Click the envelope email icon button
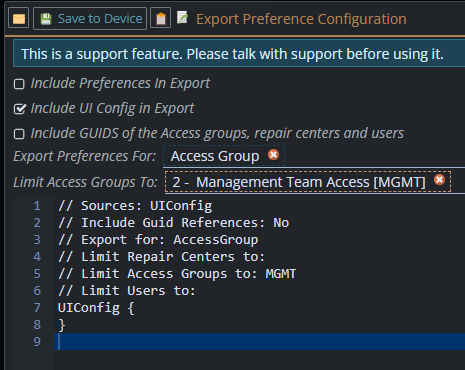This screenshot has height=370, width=465. pyautogui.click(x=19, y=19)
